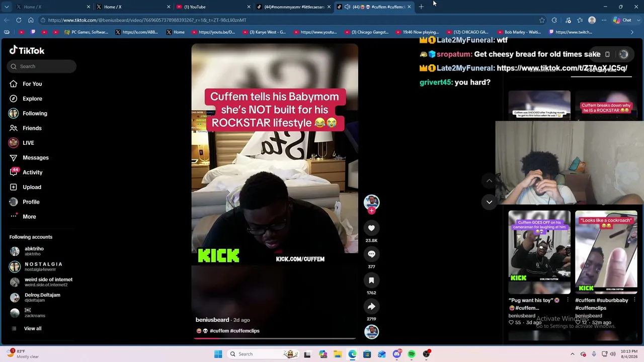The image size is (644, 362).
Task: Open options for '#cuffem #suburbbaby' video
Action: (635, 300)
